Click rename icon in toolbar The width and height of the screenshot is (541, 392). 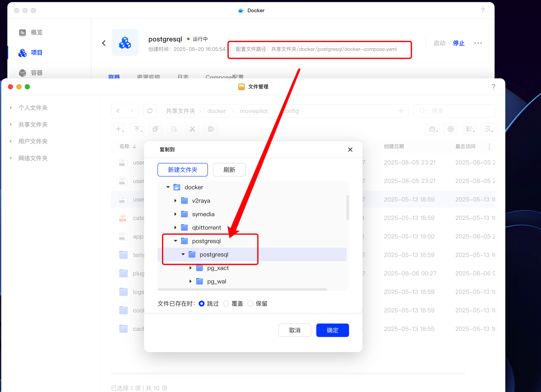[x=211, y=129]
